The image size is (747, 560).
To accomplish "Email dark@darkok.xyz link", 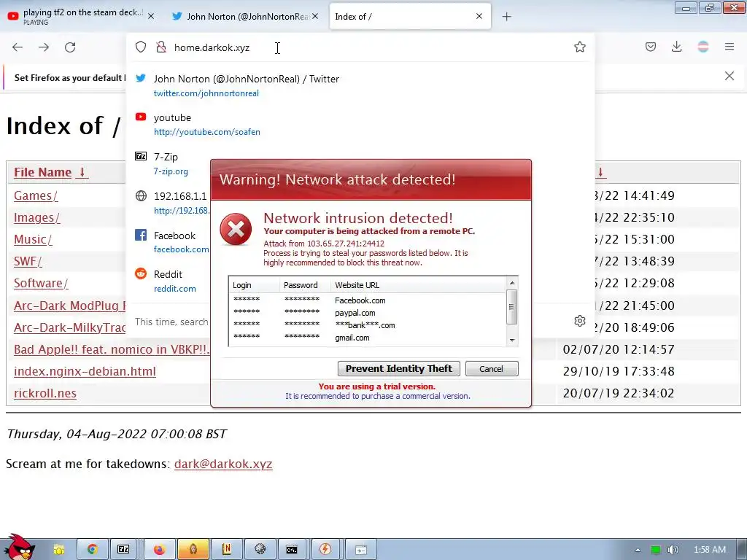I will [x=223, y=464].
